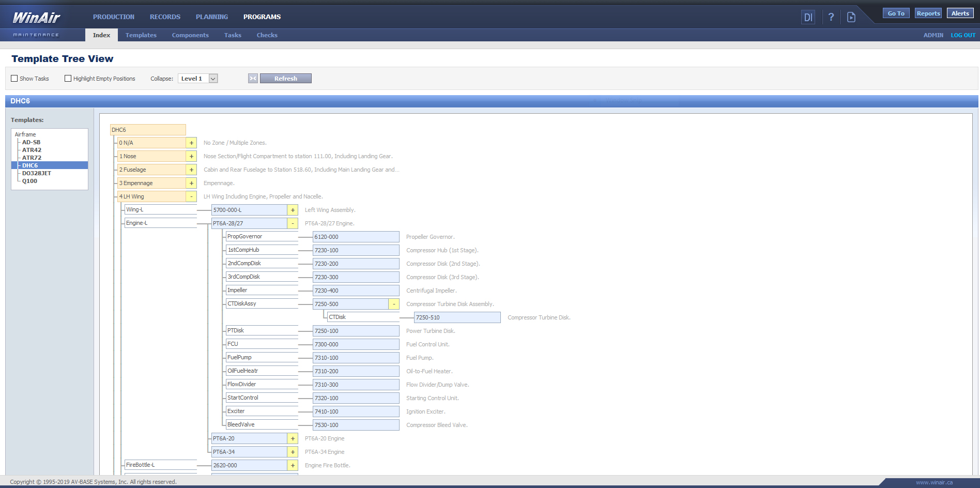Screen dimensions: 980x488
Task: Click the Airframe root in Templates list
Action: coord(25,134)
